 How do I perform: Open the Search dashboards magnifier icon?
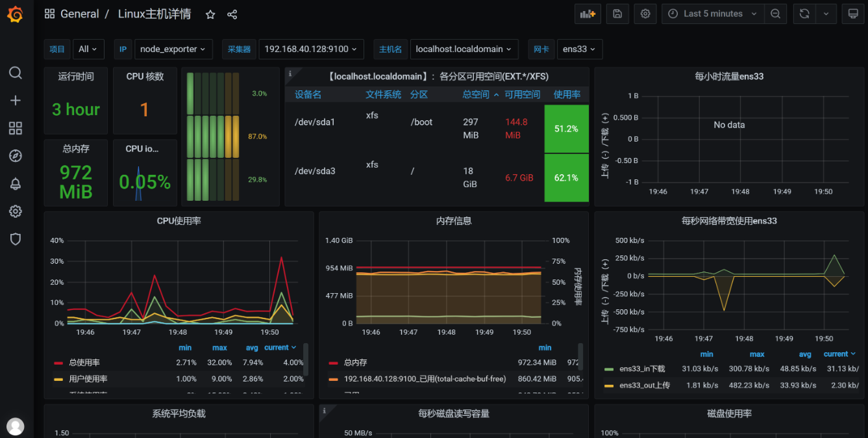[16, 73]
